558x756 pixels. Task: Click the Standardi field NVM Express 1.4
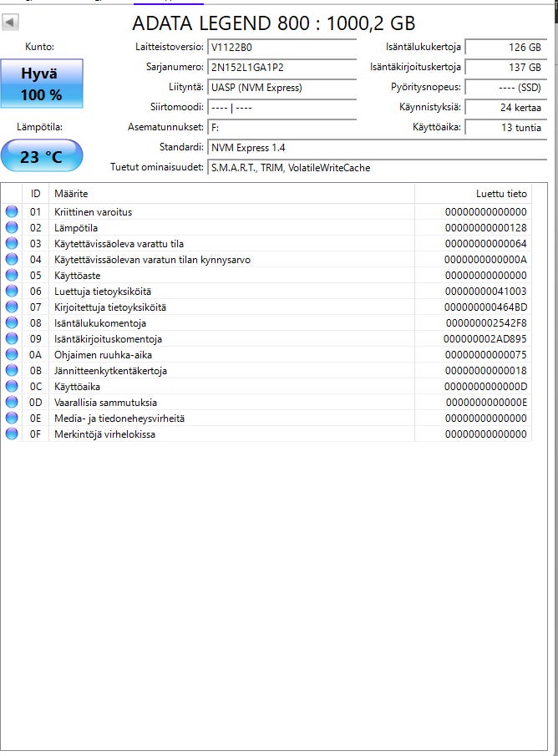[x=377, y=148]
